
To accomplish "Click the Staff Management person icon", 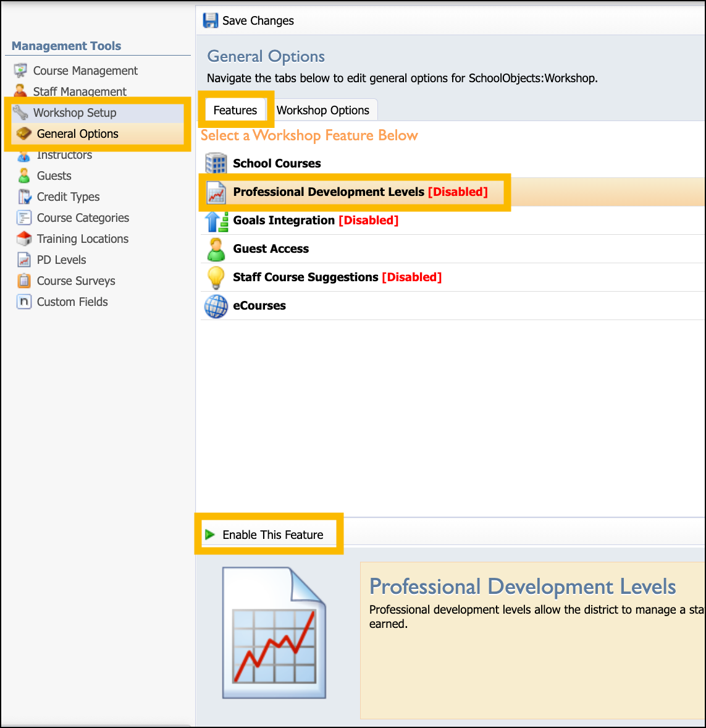I will [20, 90].
